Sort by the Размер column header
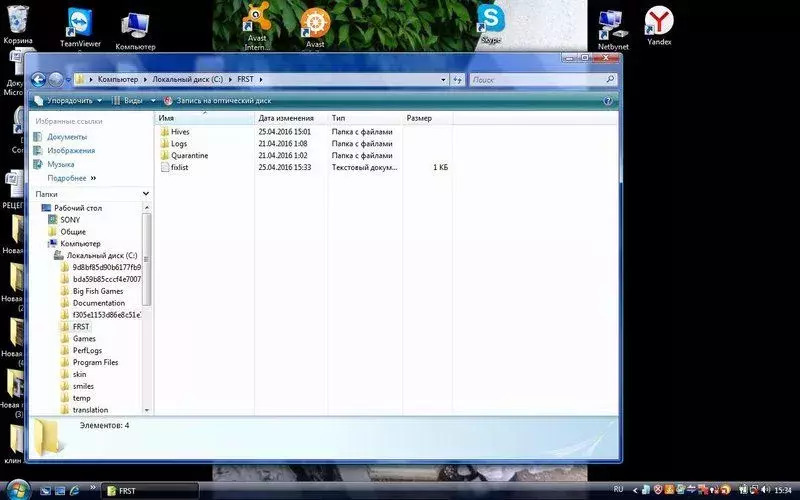Screen dimensions: 800x500 click(428, 118)
